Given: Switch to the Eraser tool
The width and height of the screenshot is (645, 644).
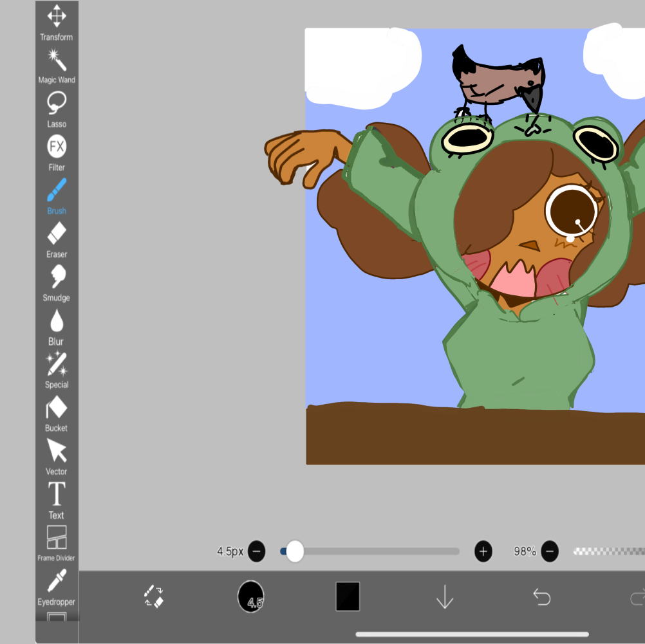Looking at the screenshot, I should click(57, 238).
